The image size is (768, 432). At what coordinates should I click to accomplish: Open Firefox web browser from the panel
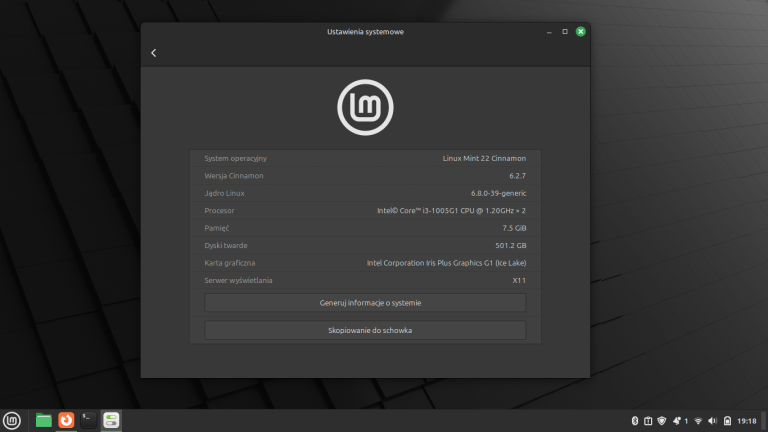pyautogui.click(x=66, y=420)
